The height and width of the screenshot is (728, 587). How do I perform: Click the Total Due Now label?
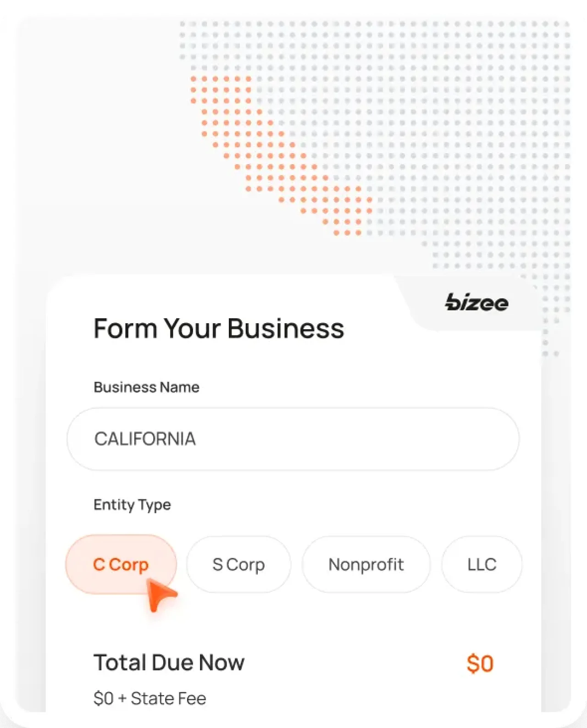[169, 662]
